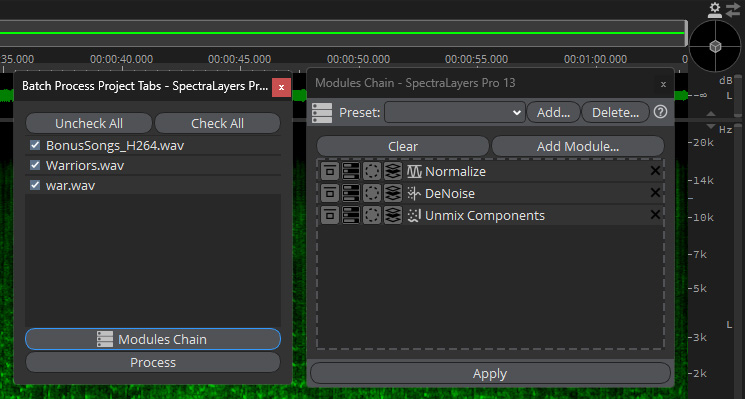
Task: Open the parameters list icon for Unmix Components
Action: (351, 215)
